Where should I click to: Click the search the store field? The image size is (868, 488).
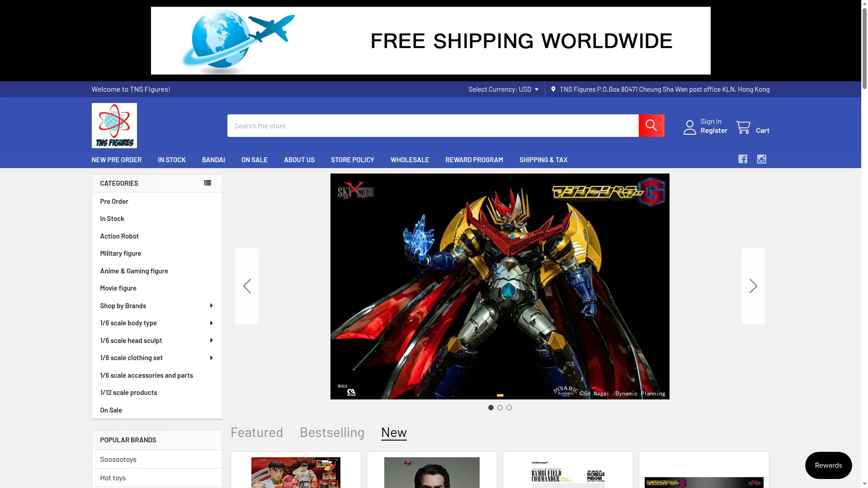click(433, 126)
